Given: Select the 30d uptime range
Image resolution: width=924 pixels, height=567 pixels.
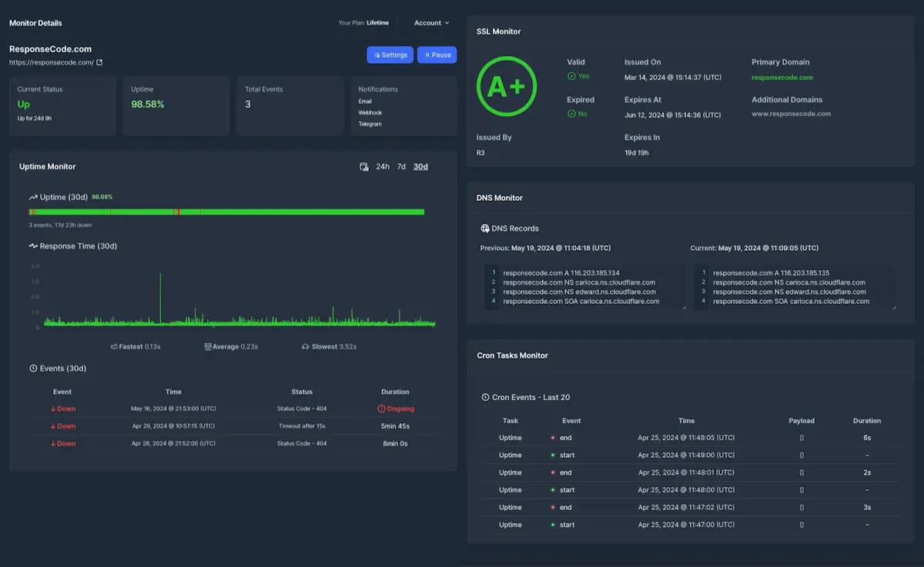Looking at the screenshot, I should [420, 167].
